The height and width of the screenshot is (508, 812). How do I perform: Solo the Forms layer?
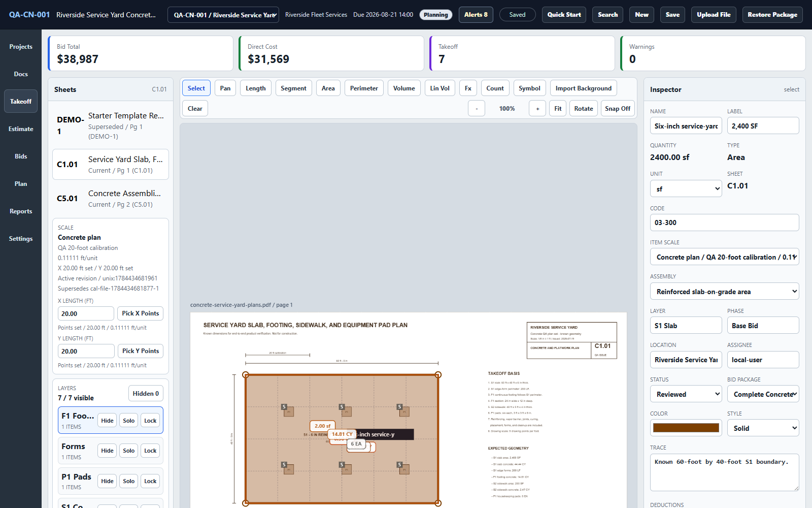[x=129, y=451]
